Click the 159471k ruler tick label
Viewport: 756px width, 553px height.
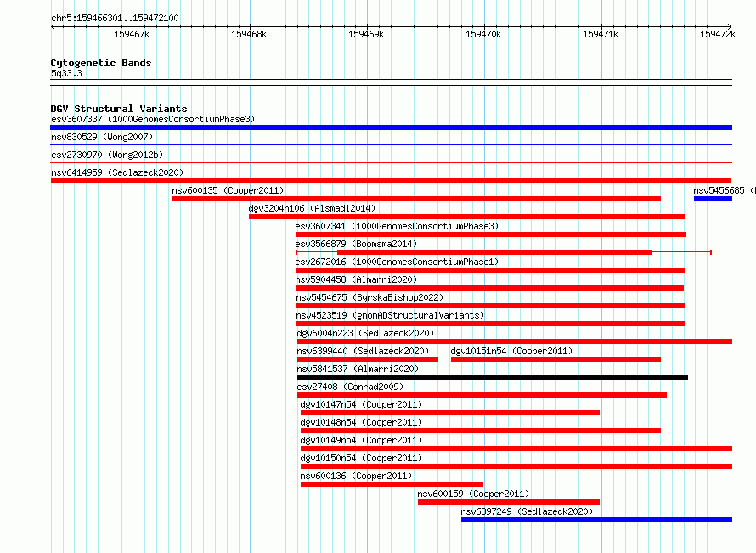coord(601,34)
